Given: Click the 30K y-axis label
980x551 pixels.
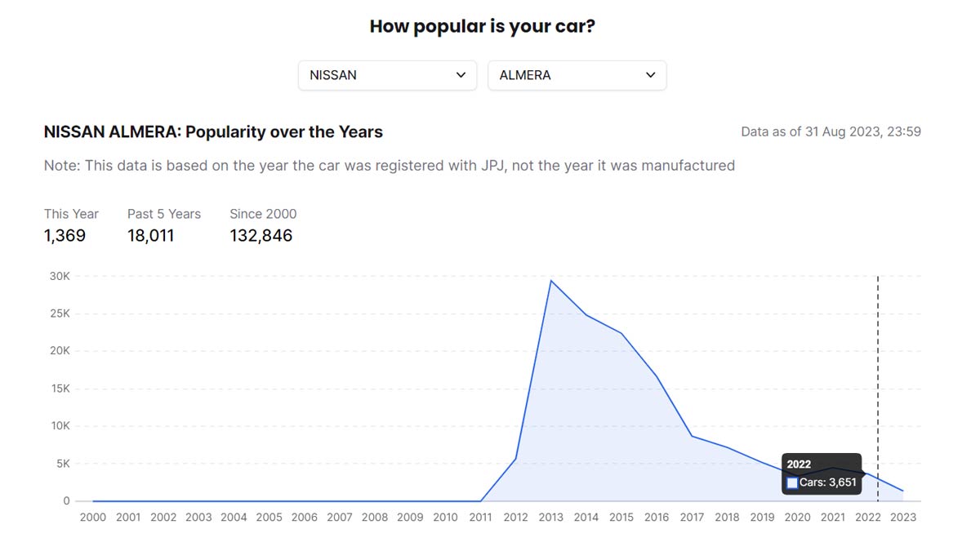Looking at the screenshot, I should coord(60,276).
